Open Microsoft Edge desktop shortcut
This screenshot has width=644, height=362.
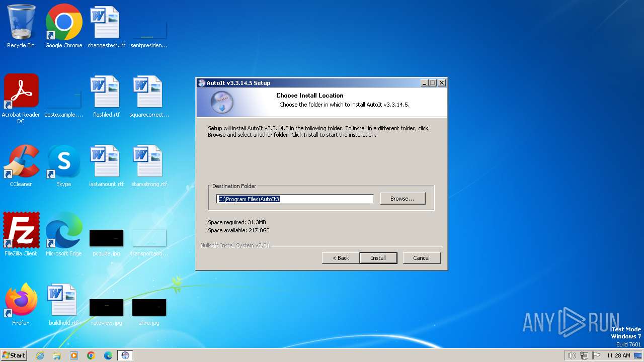(x=64, y=234)
